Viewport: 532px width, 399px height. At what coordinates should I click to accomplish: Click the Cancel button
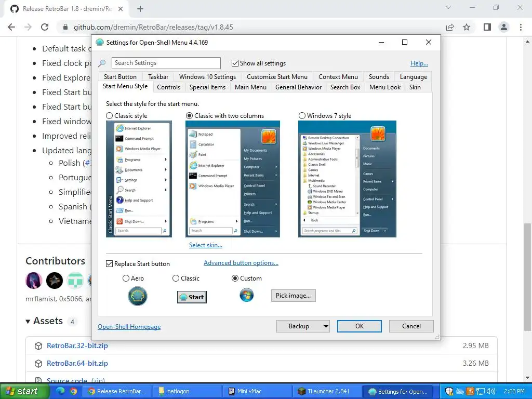pos(411,326)
